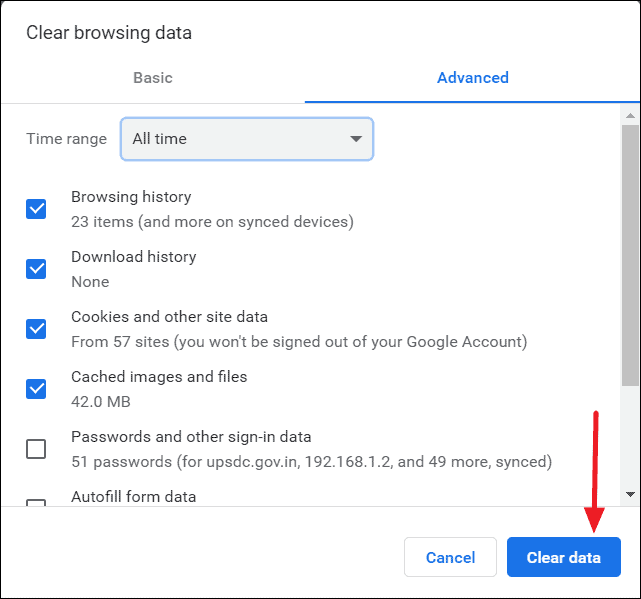The width and height of the screenshot is (641, 599).
Task: Enable Passwords and other sign-in data
Action: coord(36,449)
